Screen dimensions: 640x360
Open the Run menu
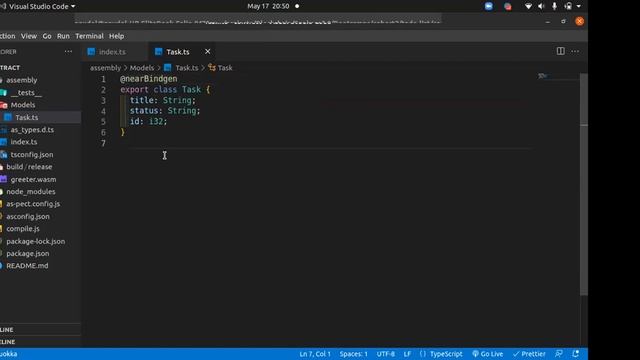click(x=63, y=36)
